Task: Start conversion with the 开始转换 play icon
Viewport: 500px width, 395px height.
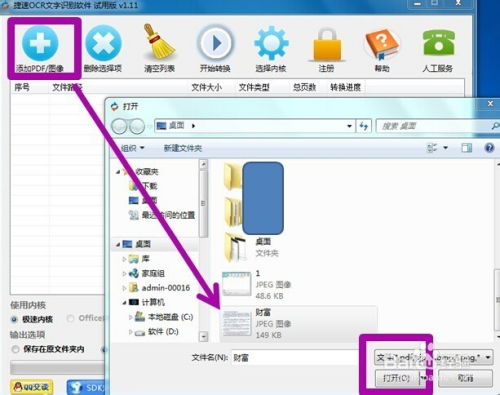Action: click(215, 43)
